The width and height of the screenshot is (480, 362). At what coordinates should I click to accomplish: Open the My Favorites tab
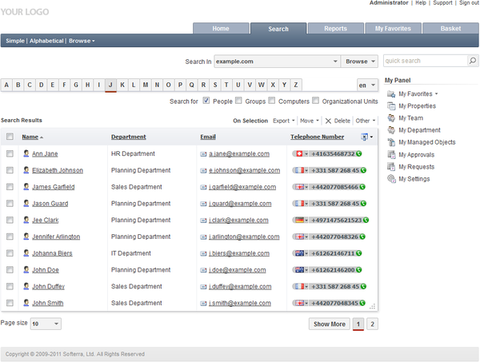click(393, 28)
